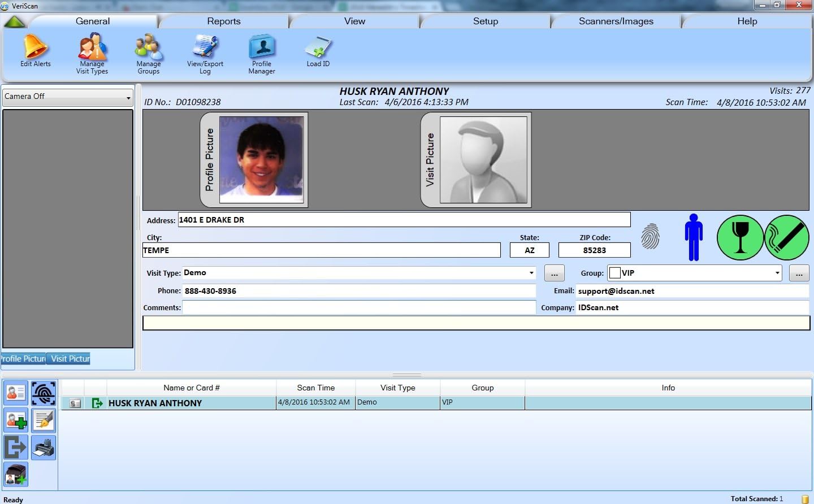Click the add new visitor sidebar icon

tap(15, 420)
